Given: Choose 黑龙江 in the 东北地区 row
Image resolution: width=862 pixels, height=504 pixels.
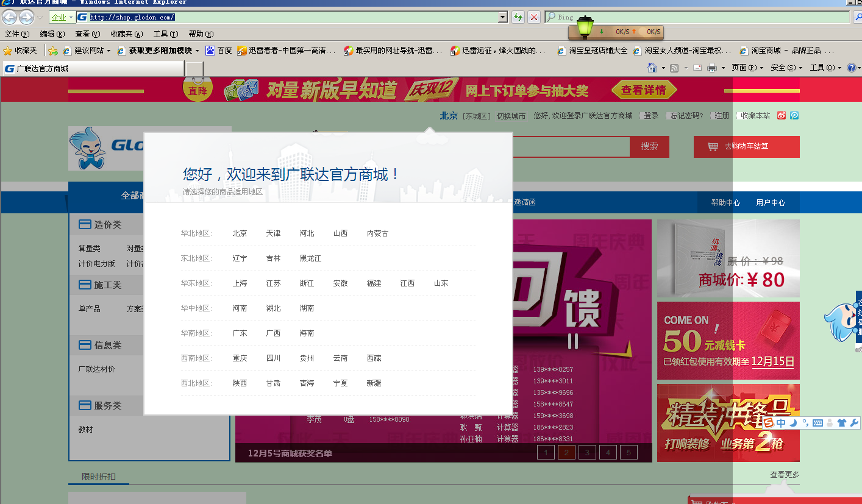Looking at the screenshot, I should [310, 258].
